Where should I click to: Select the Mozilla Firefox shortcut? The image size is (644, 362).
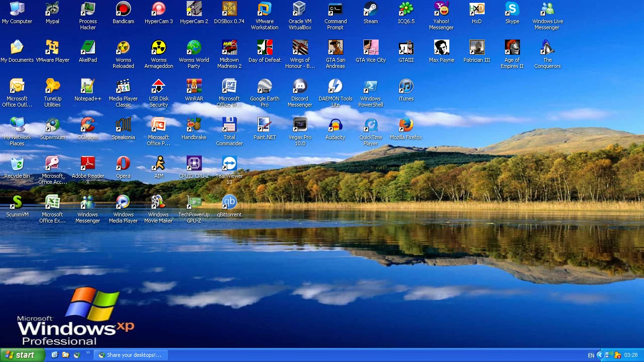click(406, 125)
